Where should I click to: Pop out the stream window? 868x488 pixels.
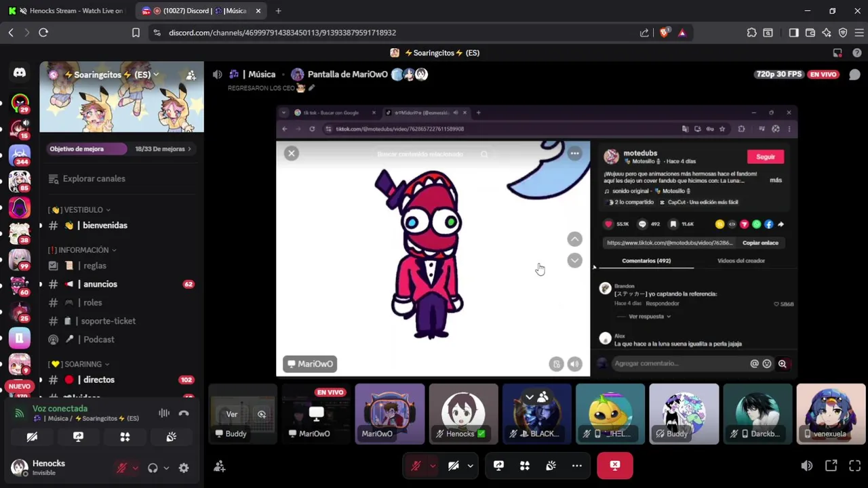pyautogui.click(x=831, y=466)
